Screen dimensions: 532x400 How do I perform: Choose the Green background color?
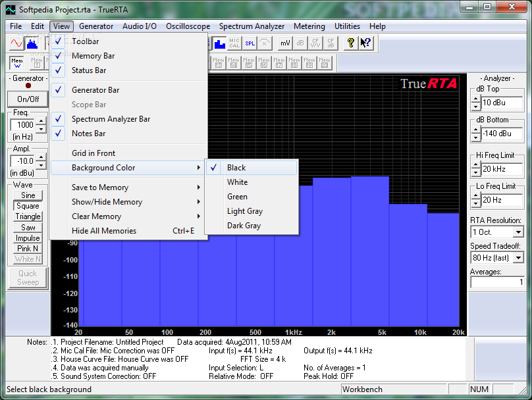(252, 197)
